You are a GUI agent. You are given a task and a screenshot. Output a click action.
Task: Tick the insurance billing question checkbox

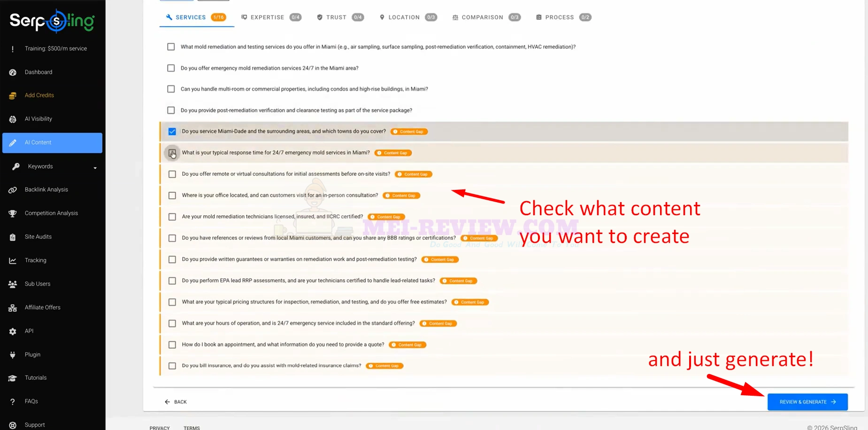pos(172,366)
